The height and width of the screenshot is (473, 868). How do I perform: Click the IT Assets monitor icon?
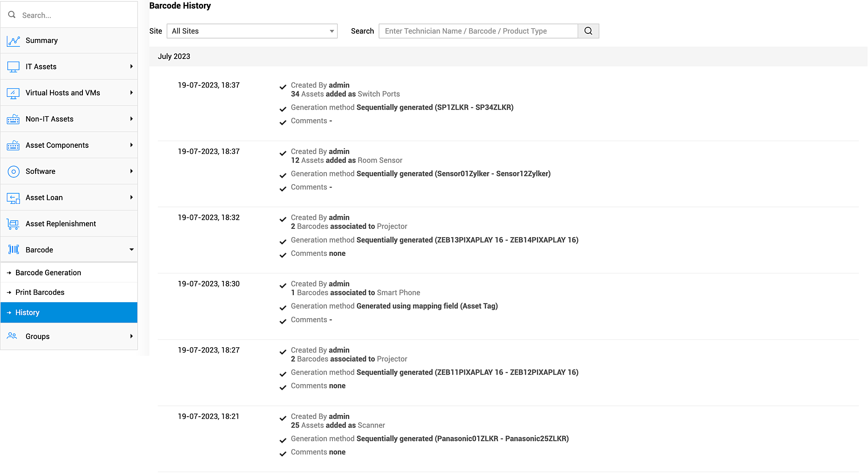coord(13,67)
